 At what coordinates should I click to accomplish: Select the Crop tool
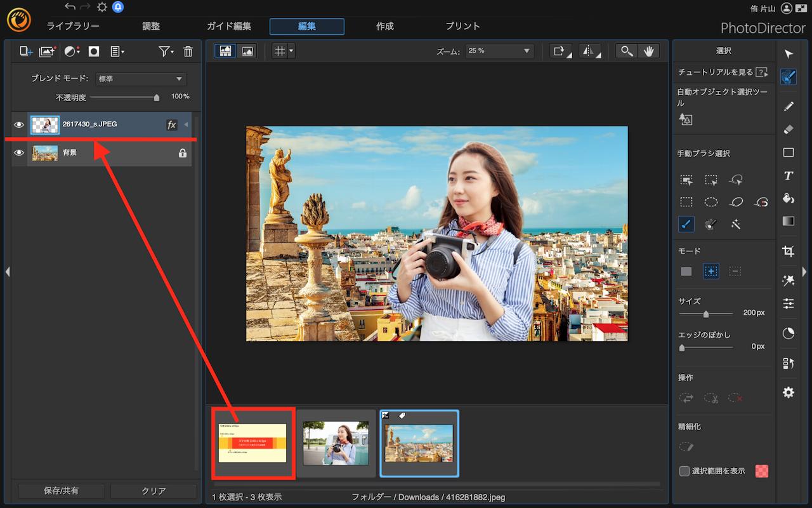tap(789, 251)
